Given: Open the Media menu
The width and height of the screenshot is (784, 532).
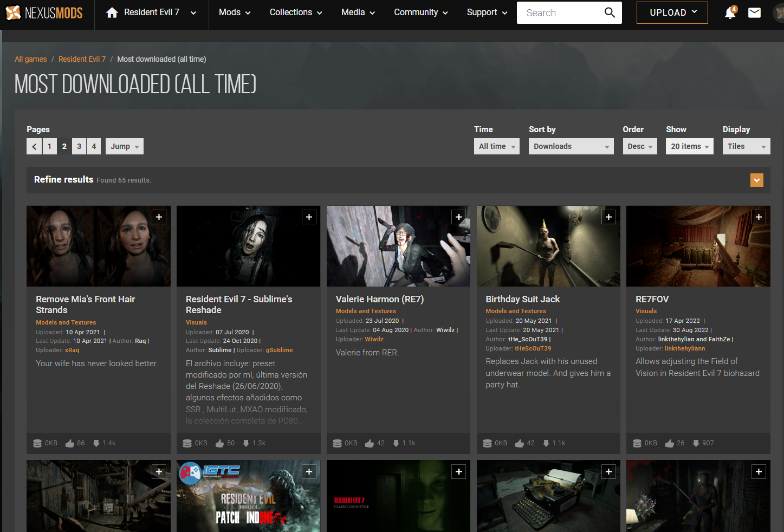Looking at the screenshot, I should (x=358, y=12).
